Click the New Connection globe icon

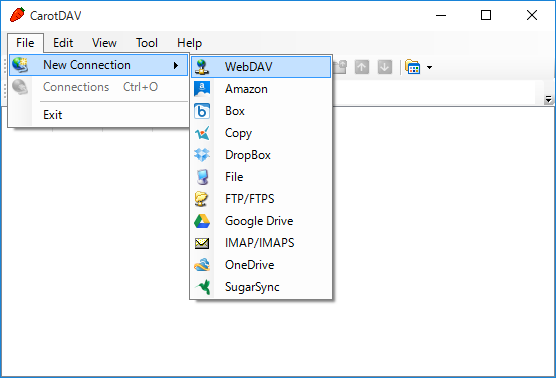(20, 65)
